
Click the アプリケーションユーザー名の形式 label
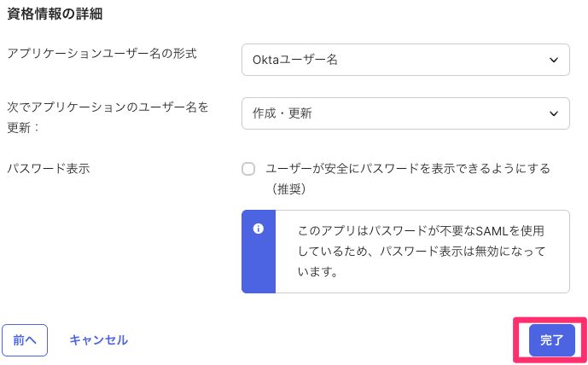102,54
